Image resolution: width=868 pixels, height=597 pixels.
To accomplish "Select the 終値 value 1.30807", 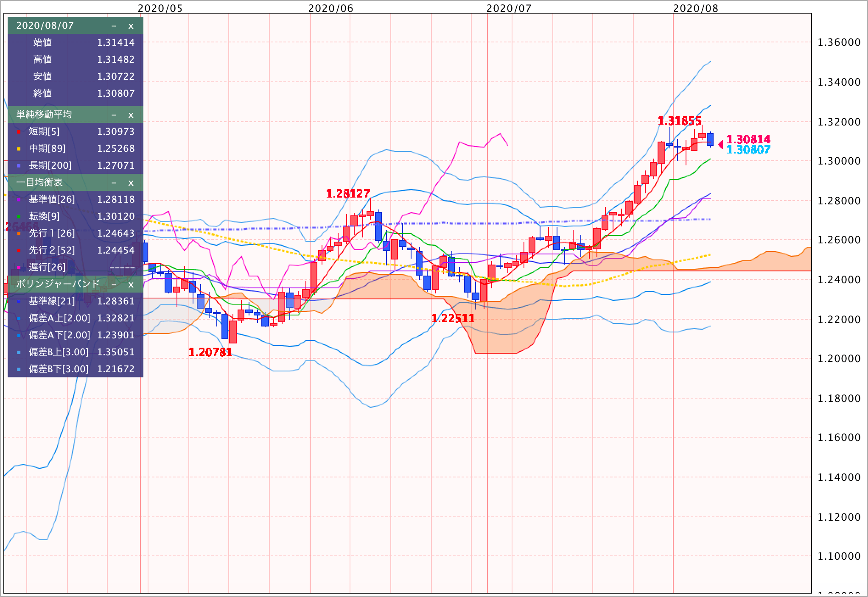I will click(116, 94).
